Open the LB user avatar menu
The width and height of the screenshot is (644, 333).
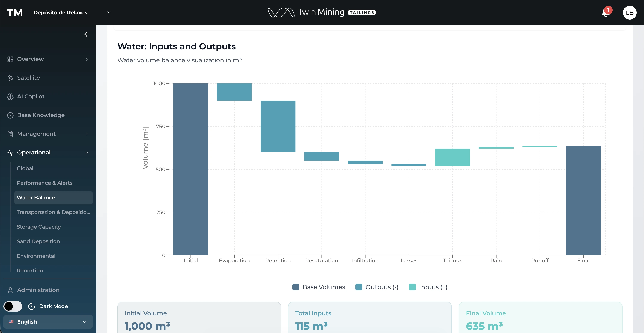pyautogui.click(x=629, y=13)
